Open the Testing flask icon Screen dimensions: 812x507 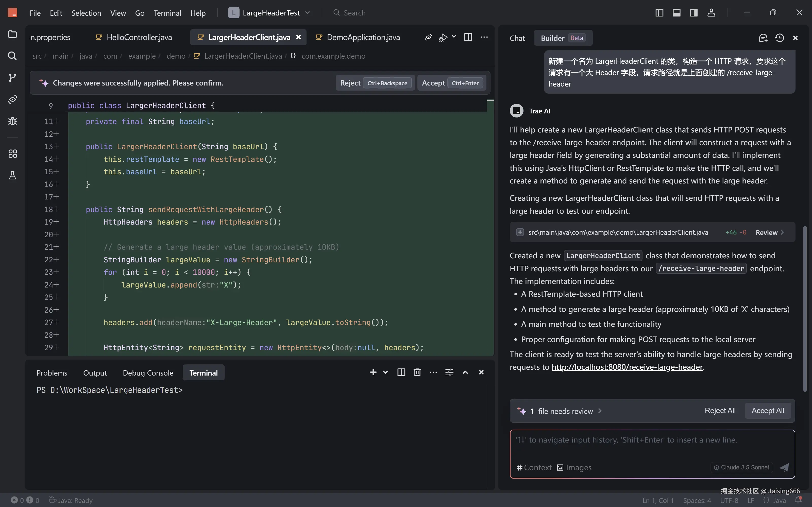(x=12, y=175)
